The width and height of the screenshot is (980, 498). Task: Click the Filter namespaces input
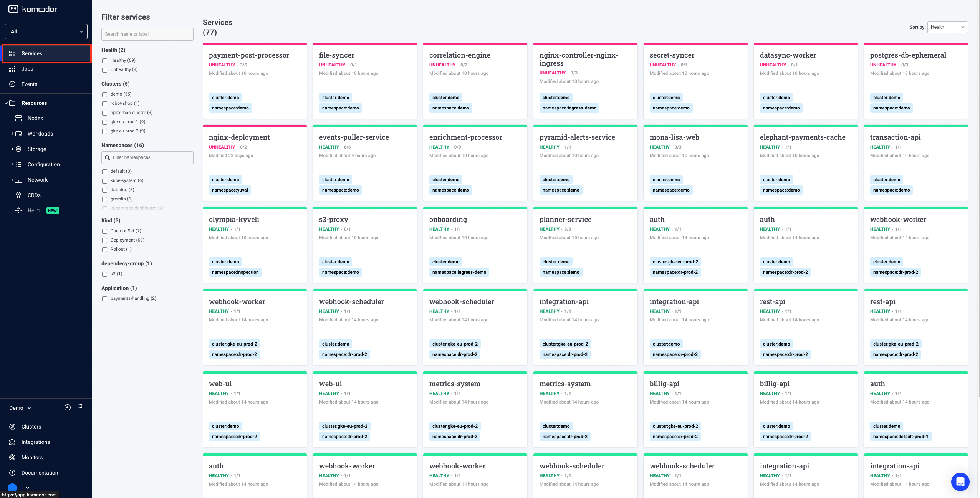tap(147, 157)
